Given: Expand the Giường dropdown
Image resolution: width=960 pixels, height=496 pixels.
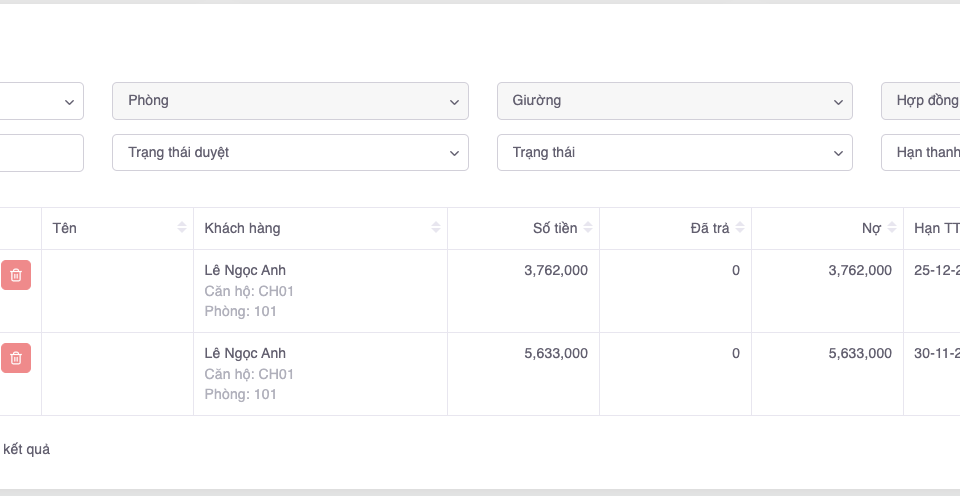Looking at the screenshot, I should click(674, 101).
